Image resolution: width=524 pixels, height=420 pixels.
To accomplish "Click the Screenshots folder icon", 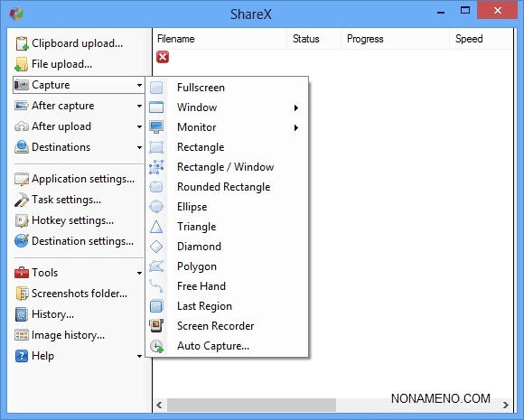I will [22, 294].
